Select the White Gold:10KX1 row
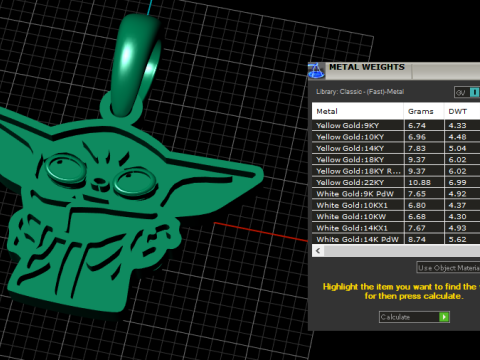This screenshot has width=480, height=360. click(x=396, y=205)
